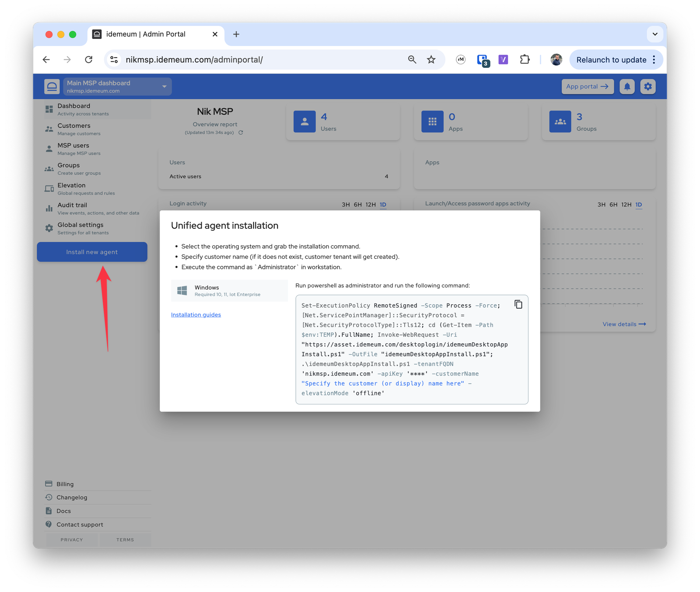Open View details link
The image size is (700, 592).
(624, 324)
